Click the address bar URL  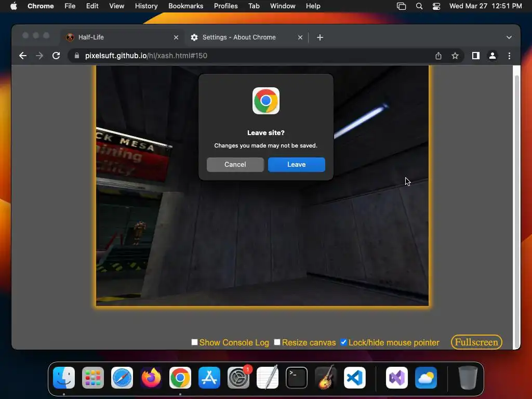pos(146,56)
